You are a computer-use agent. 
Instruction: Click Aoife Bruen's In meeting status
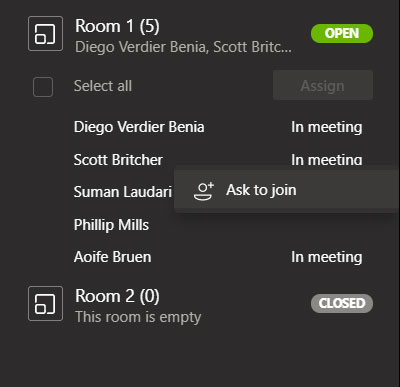coord(327,257)
